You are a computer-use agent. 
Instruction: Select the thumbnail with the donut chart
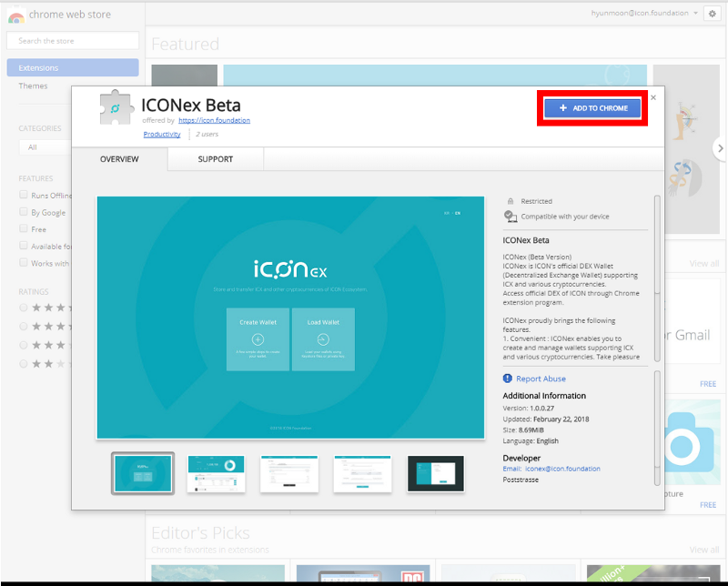(x=216, y=474)
